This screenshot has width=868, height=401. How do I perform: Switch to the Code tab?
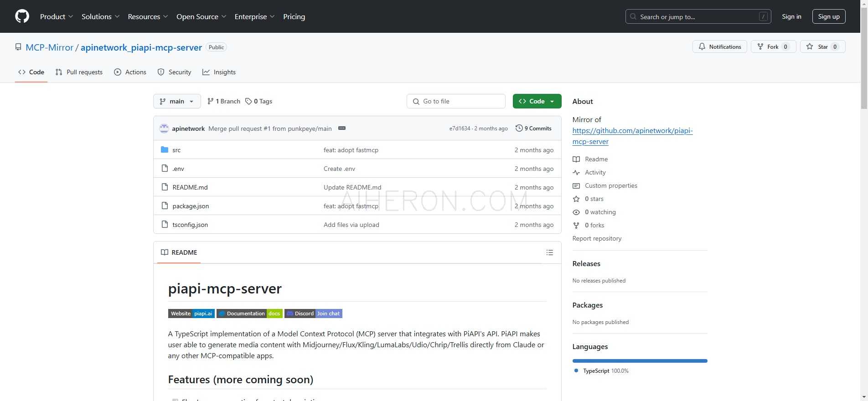click(x=31, y=72)
